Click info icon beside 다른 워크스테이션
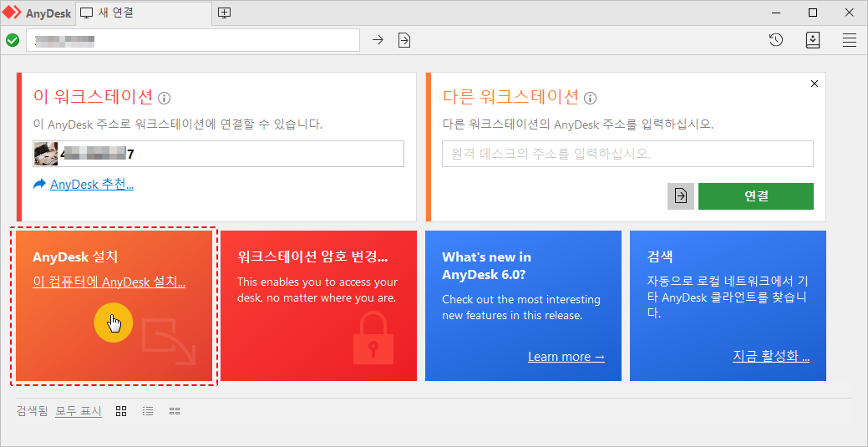This screenshot has height=447, width=868. [591, 99]
